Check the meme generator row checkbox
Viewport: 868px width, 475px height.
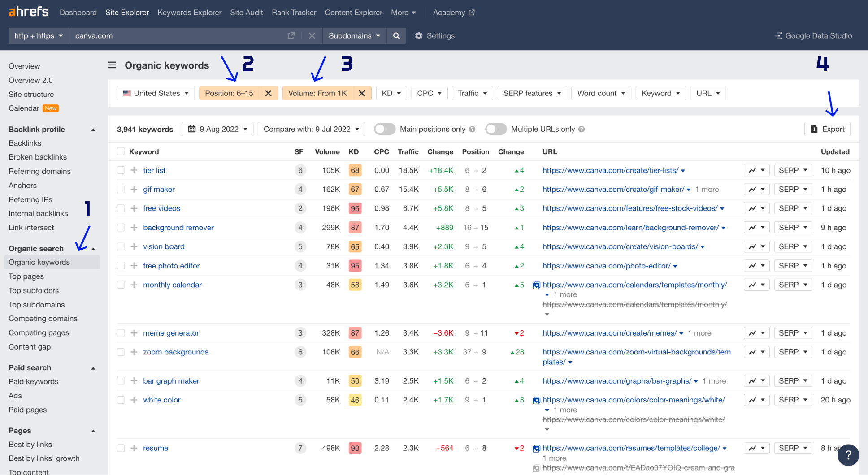pyautogui.click(x=121, y=333)
